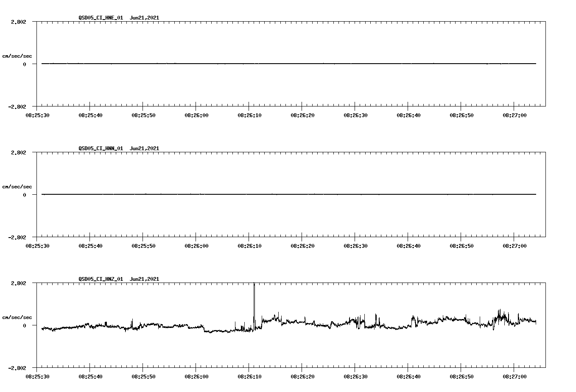Click the QSD05_CI_HNN_01 plot title
The image size is (576, 392).
[119, 148]
